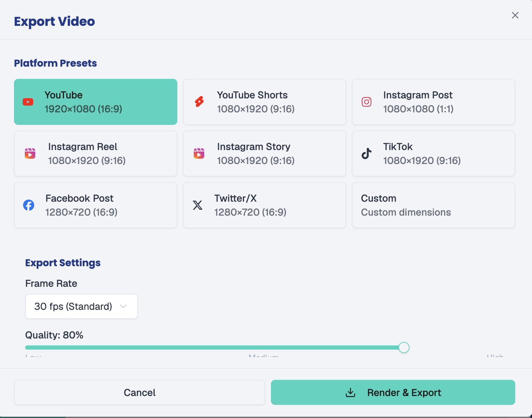
Task: Click the Export Video title
Action: click(x=54, y=21)
